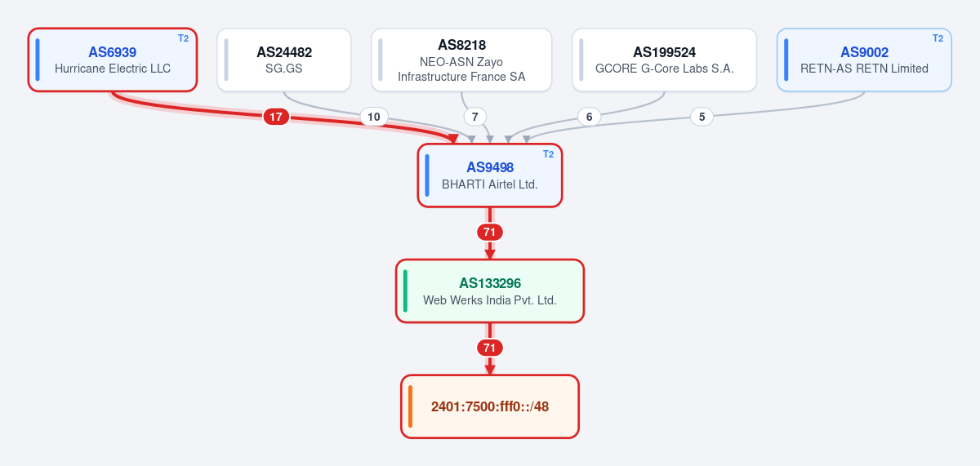The image size is (980, 466).
Task: Click the AS24482 SG.GS node
Action: pyautogui.click(x=284, y=60)
